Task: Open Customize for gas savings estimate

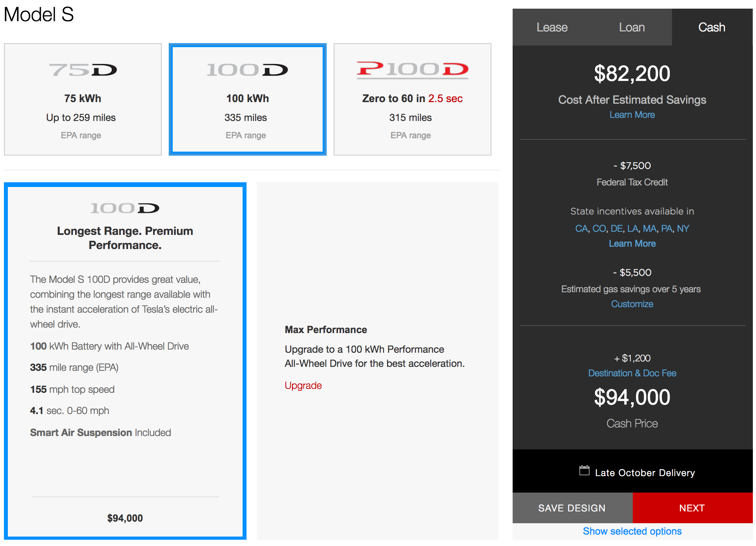Action: 632,304
